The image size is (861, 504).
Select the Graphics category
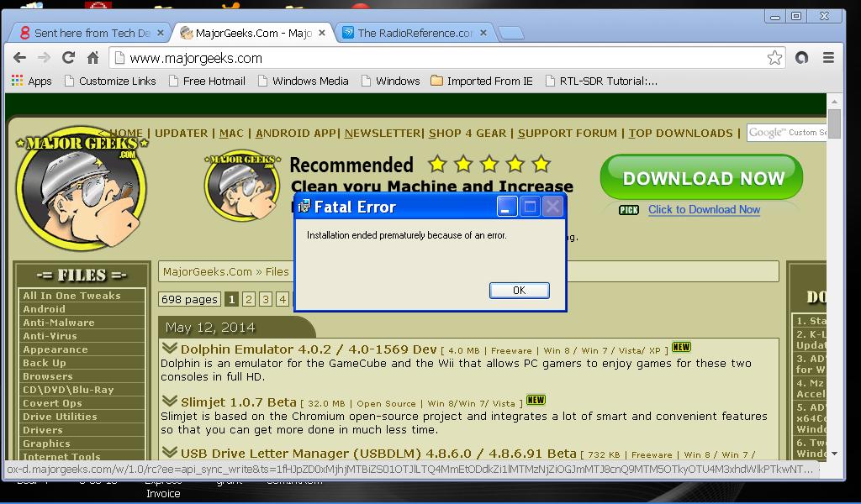[82, 444]
